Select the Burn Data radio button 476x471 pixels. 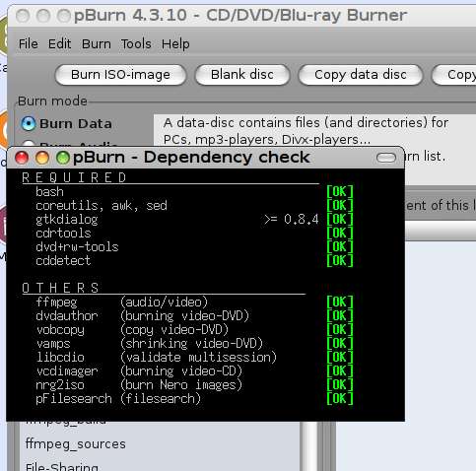coord(29,124)
